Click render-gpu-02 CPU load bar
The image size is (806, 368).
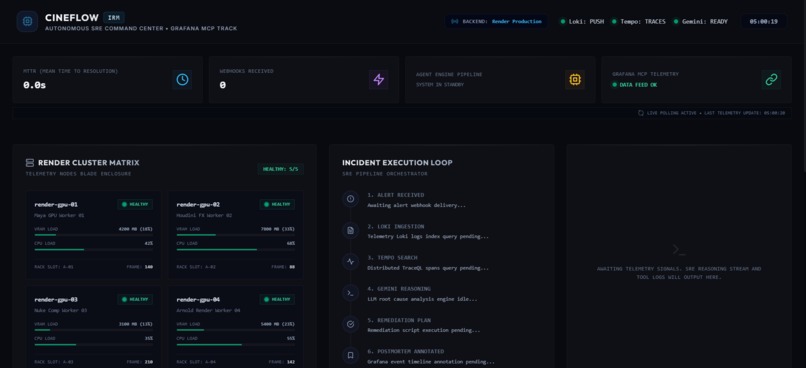[x=235, y=250]
